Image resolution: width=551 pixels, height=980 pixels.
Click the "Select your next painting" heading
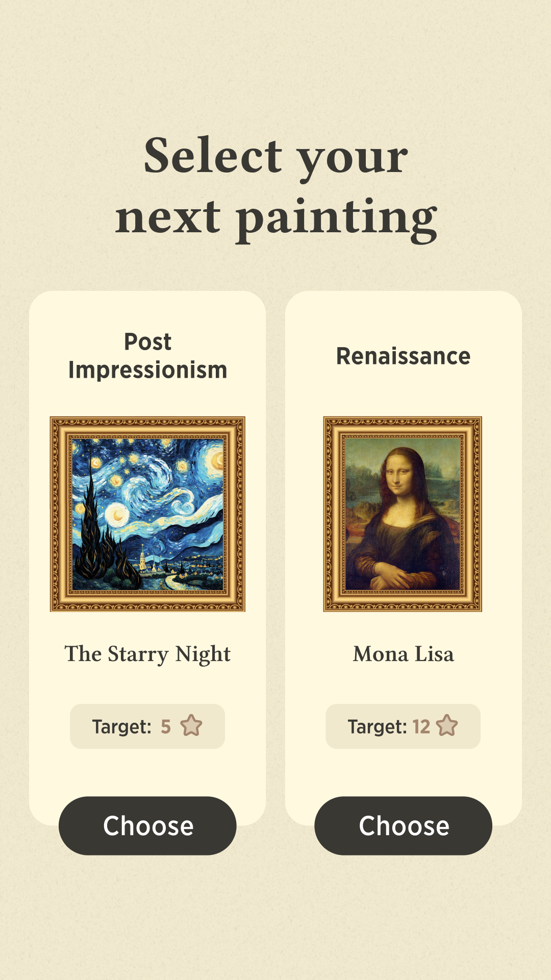[x=275, y=186]
